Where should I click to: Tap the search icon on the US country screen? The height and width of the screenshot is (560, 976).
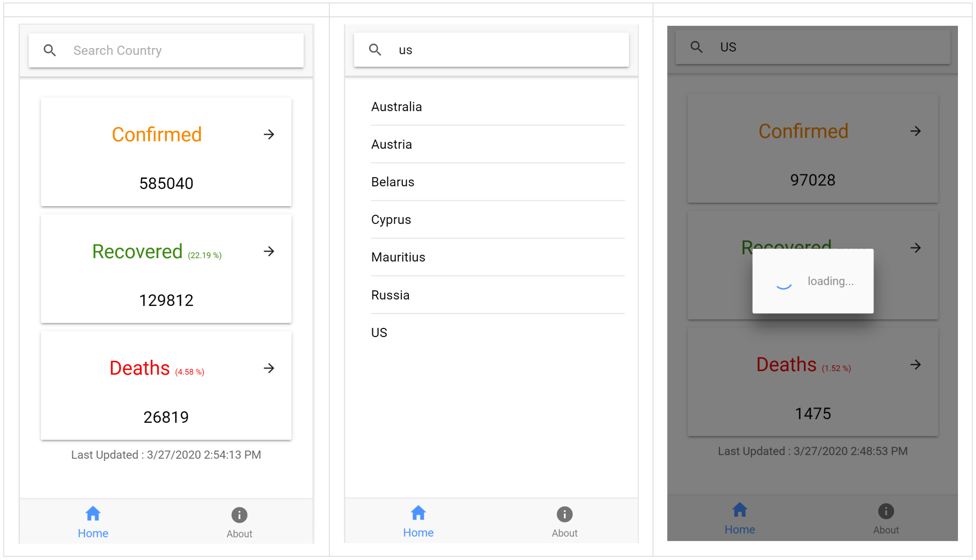point(697,47)
